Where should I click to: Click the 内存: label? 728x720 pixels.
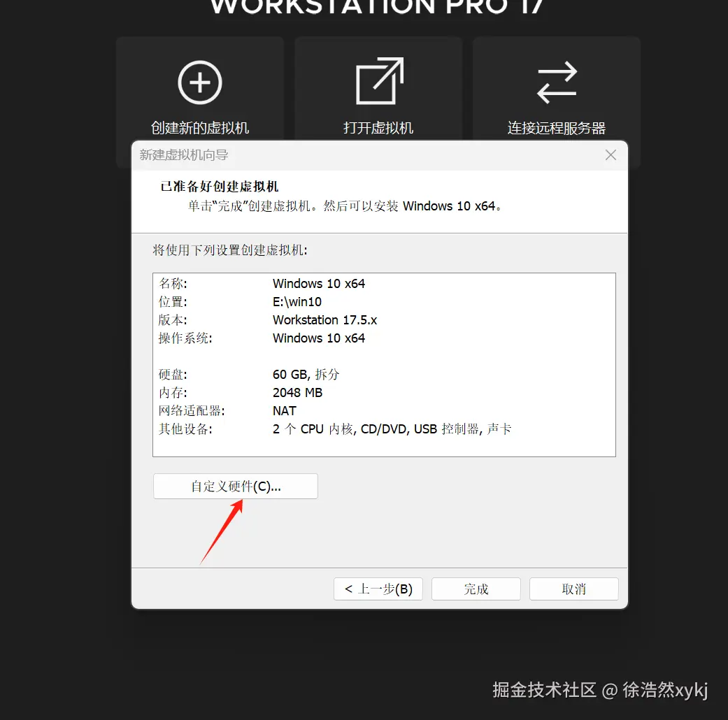173,393
